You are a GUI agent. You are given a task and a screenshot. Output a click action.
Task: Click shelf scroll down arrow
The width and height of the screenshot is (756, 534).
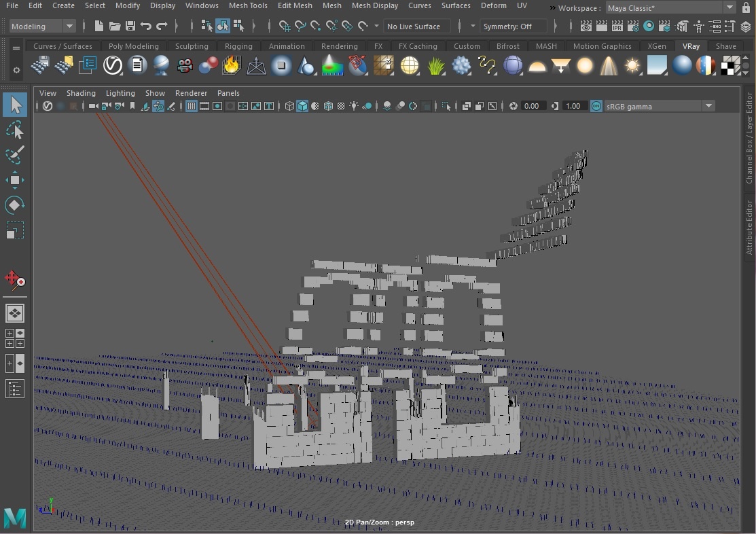pos(745,73)
